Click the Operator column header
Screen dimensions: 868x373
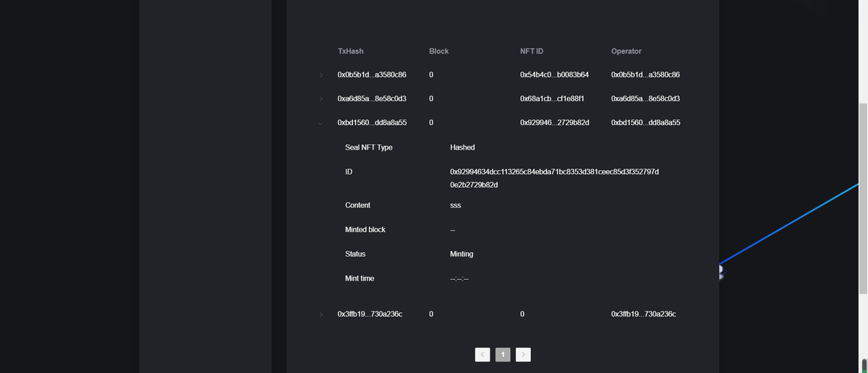(x=626, y=51)
